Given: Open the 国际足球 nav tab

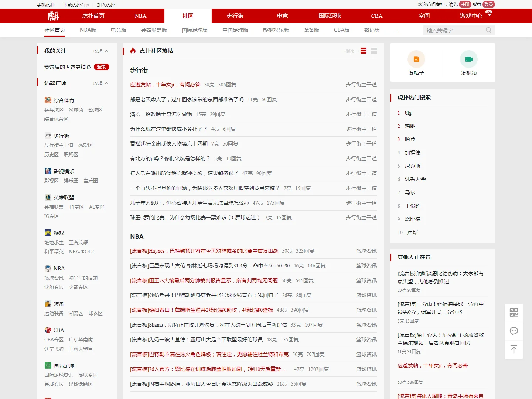Looking at the screenshot, I should pyautogui.click(x=330, y=16).
